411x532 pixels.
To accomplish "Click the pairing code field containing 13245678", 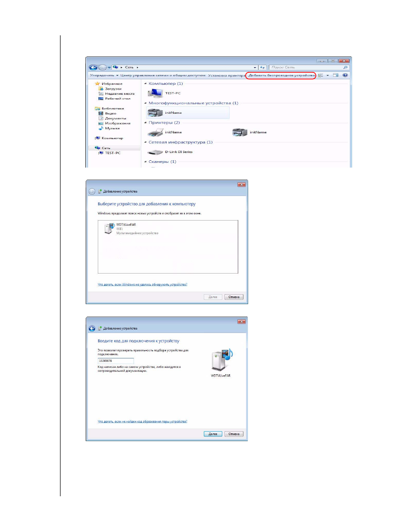I will [x=115, y=361].
